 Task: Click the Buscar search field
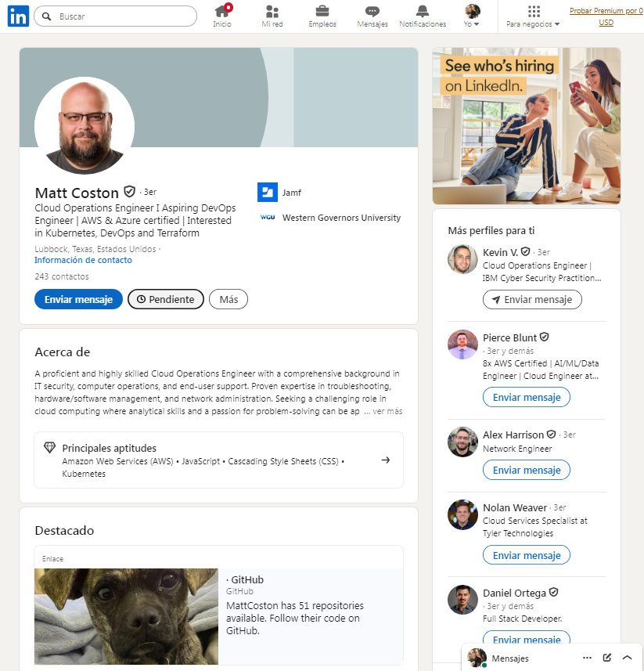click(116, 16)
